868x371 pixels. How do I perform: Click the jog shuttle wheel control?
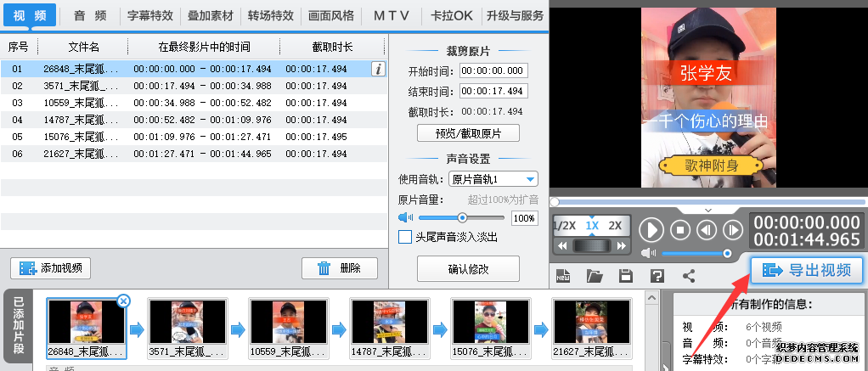pyautogui.click(x=592, y=246)
